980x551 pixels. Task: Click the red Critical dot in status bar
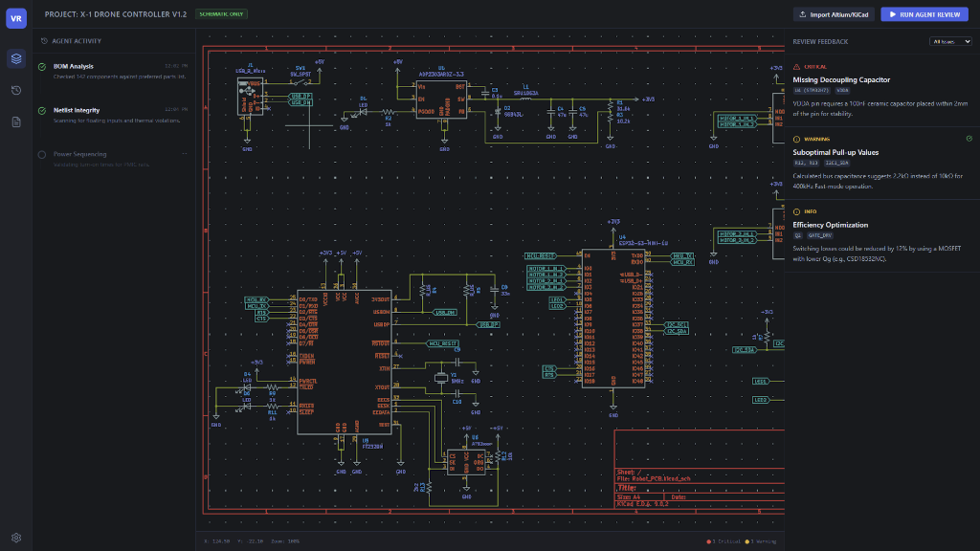pos(708,541)
